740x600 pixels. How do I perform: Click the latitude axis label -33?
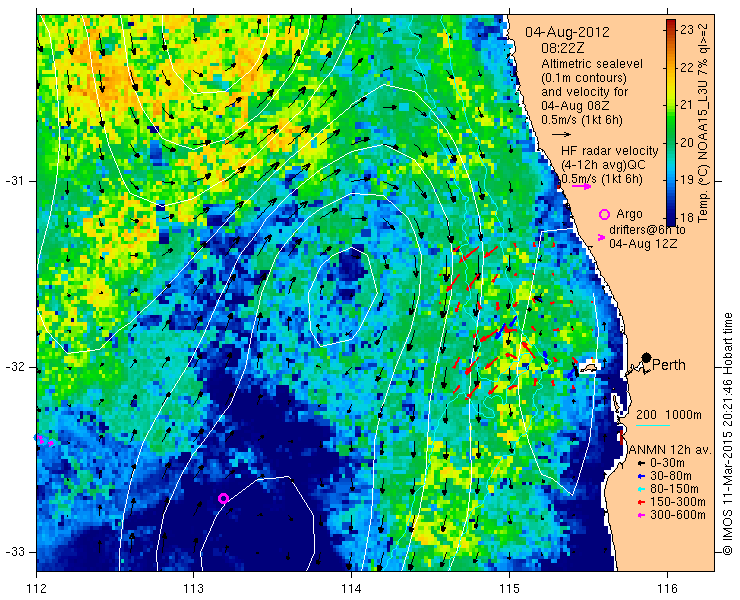[x=14, y=552]
